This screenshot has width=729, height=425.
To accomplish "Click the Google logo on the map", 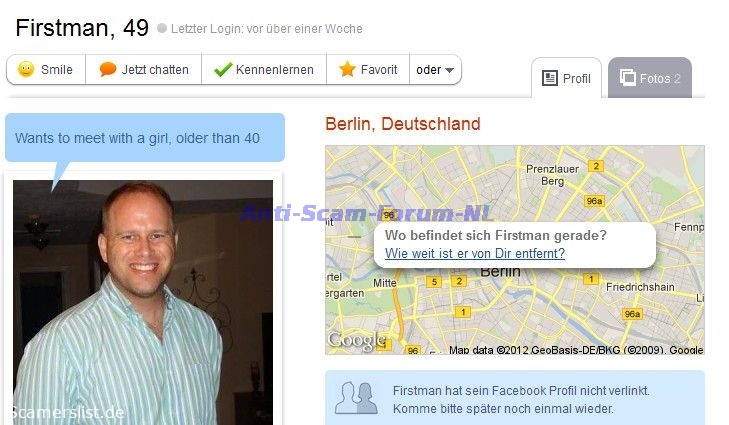I will (x=357, y=339).
